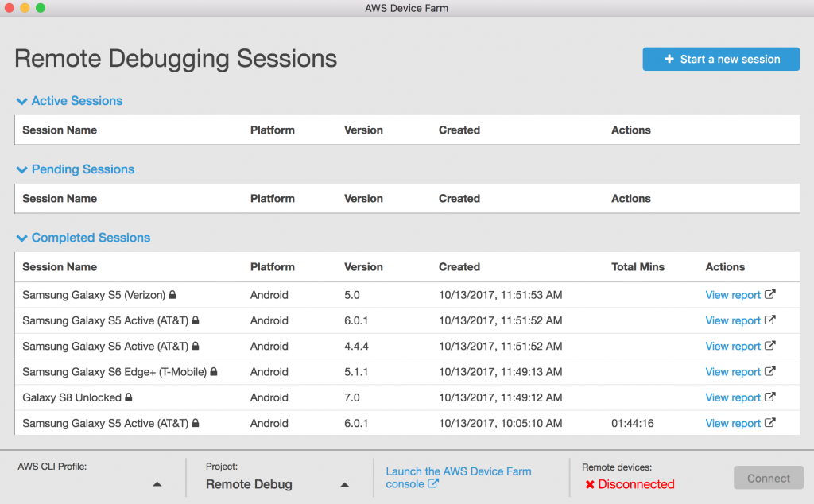
Task: Click version 7.0 in the Completed Sessions table
Action: [x=352, y=397]
